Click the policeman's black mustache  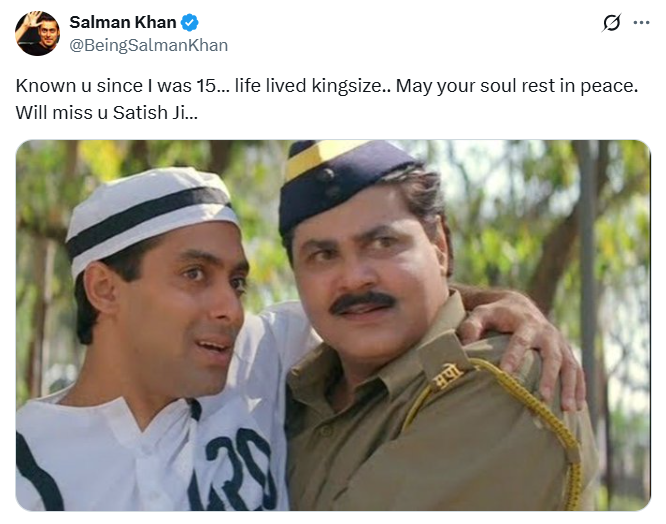point(362,300)
